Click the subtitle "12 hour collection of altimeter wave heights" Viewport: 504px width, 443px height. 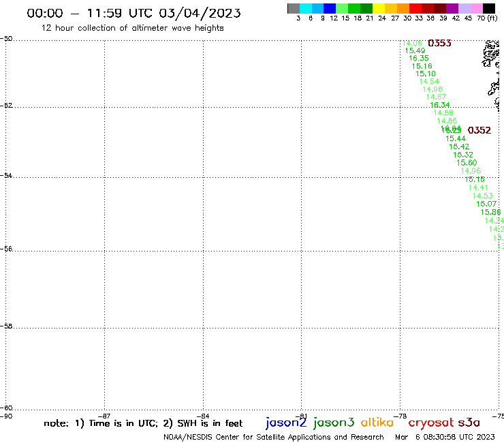click(132, 28)
